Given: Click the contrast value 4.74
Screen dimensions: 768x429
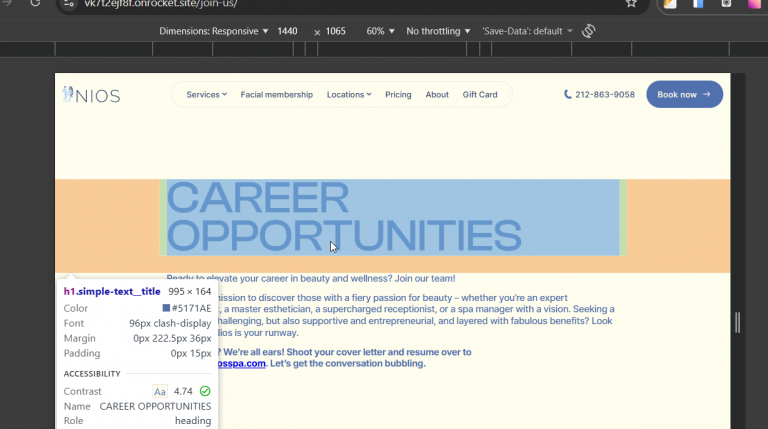Looking at the screenshot, I should (x=183, y=391).
